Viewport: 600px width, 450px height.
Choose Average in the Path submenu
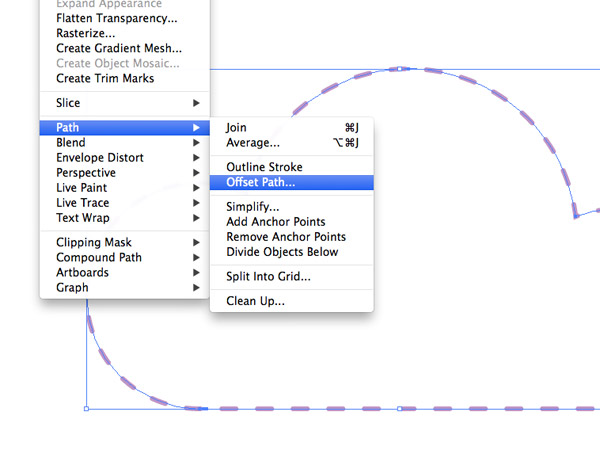coord(292,143)
